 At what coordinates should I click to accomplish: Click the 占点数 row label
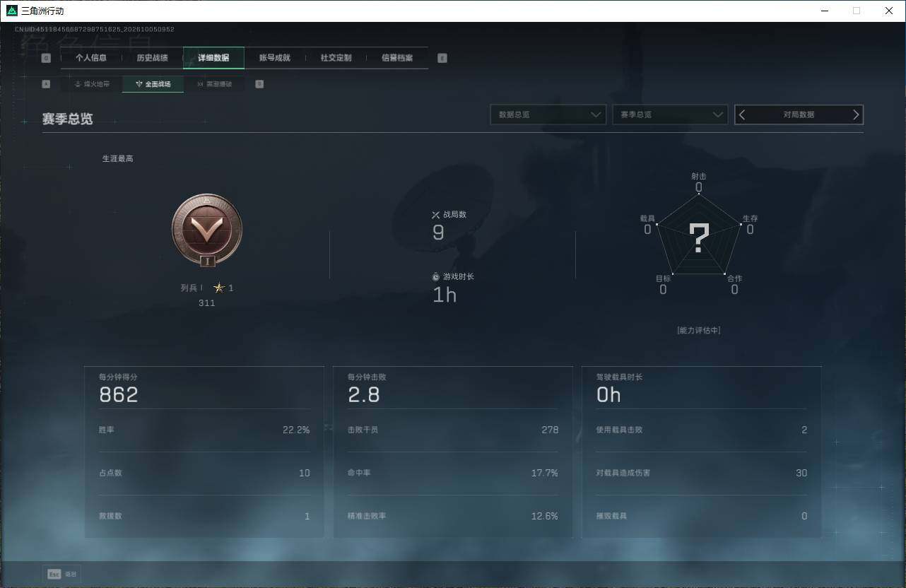(110, 473)
